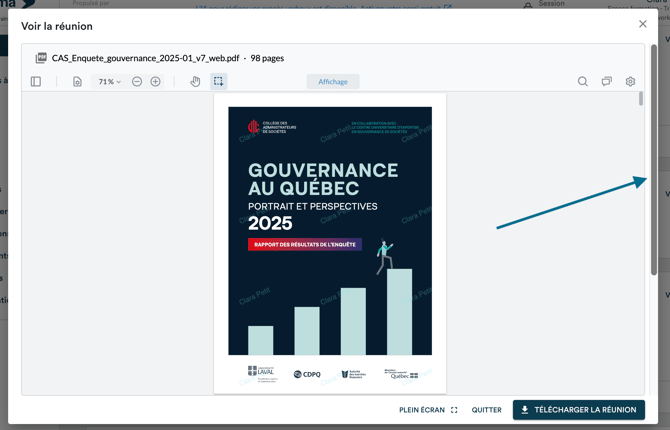670x430 pixels.
Task: Expand the 71% zoom level dropdown
Action: pyautogui.click(x=109, y=82)
